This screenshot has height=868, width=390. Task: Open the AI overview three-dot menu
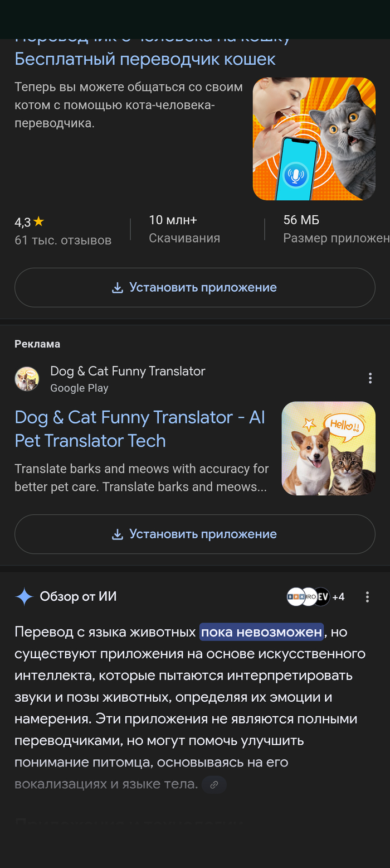pos(367,596)
